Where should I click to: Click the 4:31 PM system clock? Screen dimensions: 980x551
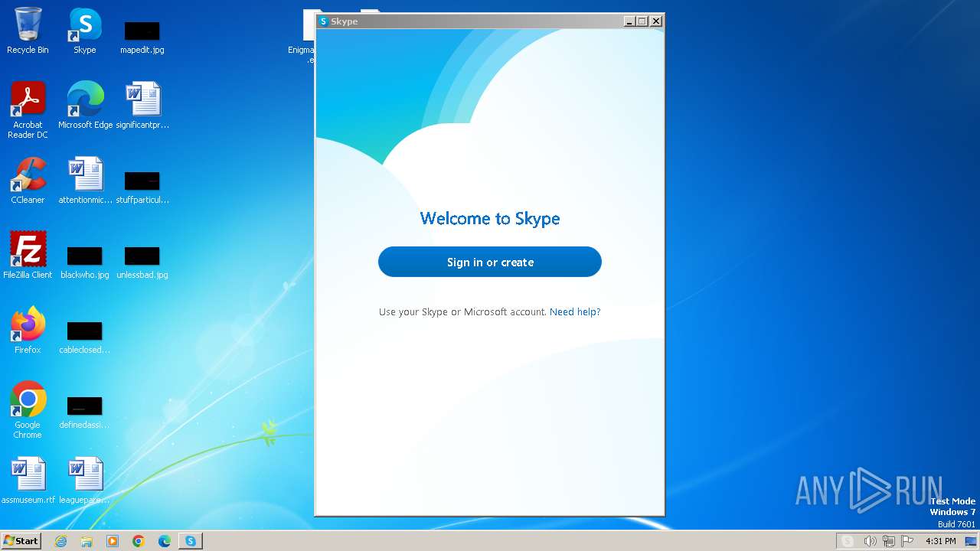pos(940,541)
